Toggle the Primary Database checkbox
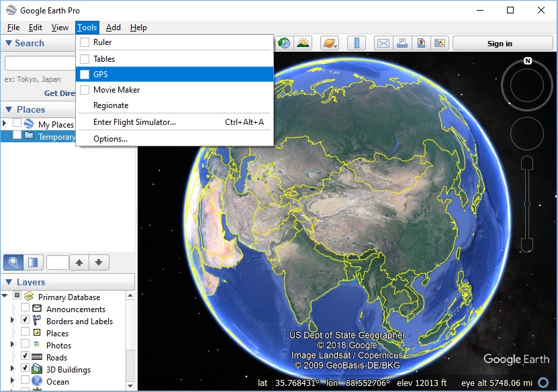The width and height of the screenshot is (558, 392). 17,295
